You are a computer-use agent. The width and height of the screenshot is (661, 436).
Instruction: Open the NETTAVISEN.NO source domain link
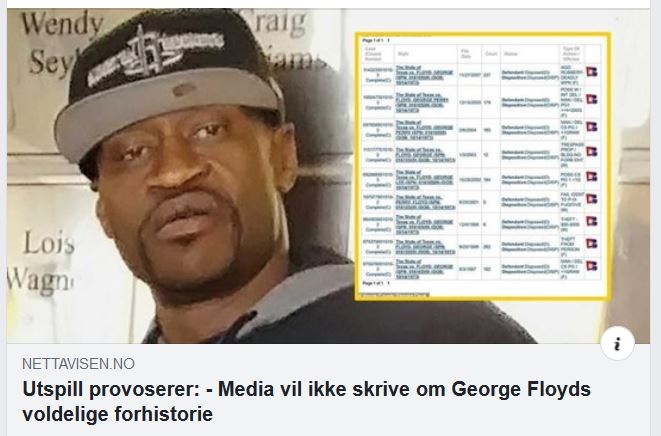coord(78,364)
